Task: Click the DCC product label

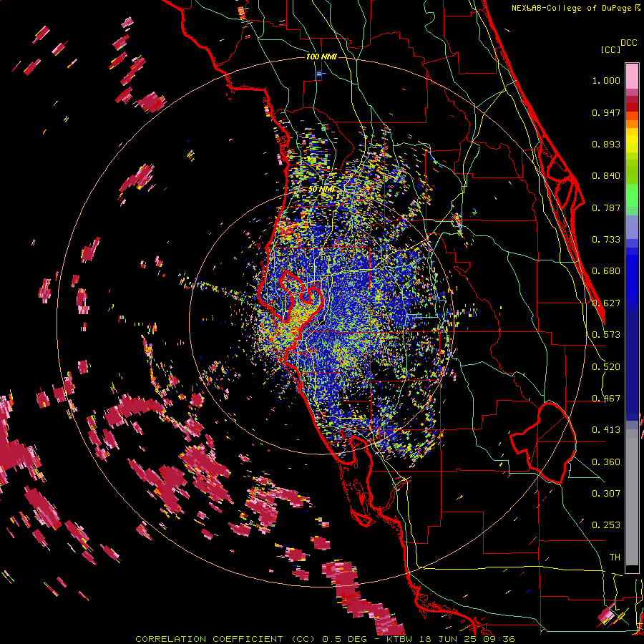Action: tap(629, 43)
